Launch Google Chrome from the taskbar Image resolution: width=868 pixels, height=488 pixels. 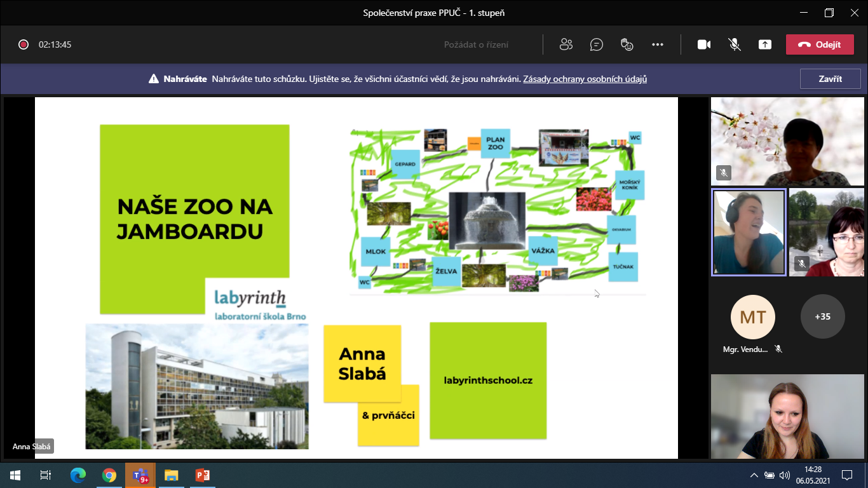pyautogui.click(x=109, y=475)
